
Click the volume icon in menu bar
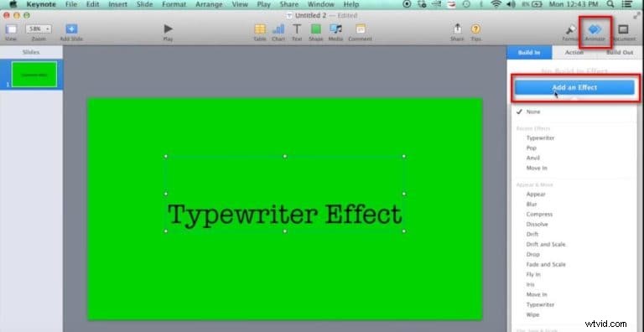click(x=511, y=4)
